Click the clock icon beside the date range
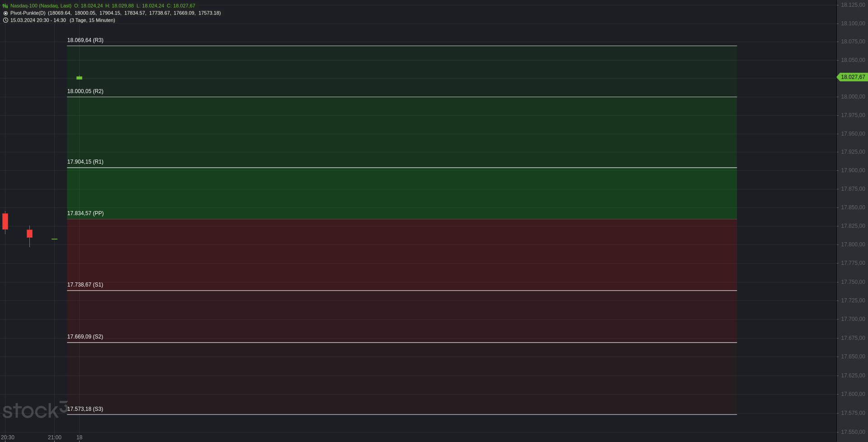Screen dimensions: 868x442 click(5, 20)
